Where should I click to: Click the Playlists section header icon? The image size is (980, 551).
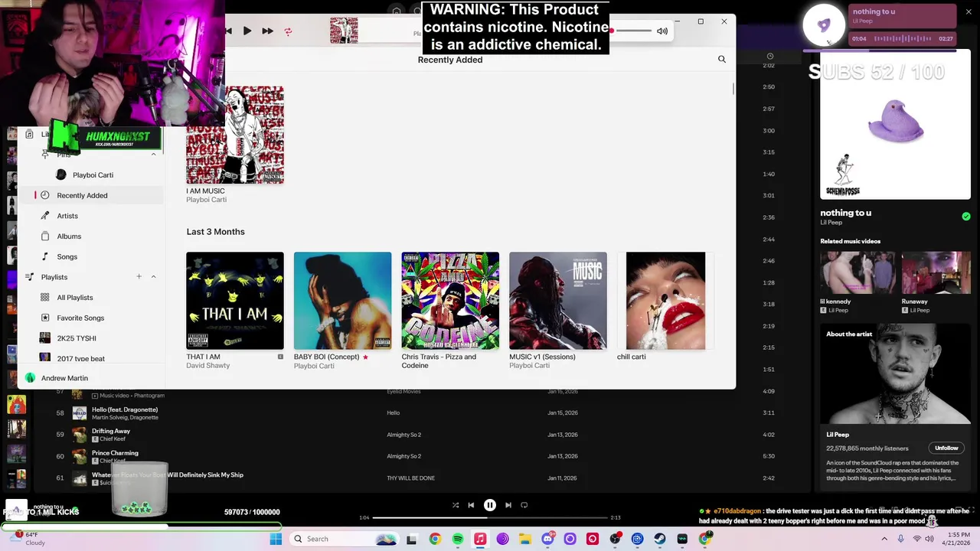pyautogui.click(x=29, y=277)
